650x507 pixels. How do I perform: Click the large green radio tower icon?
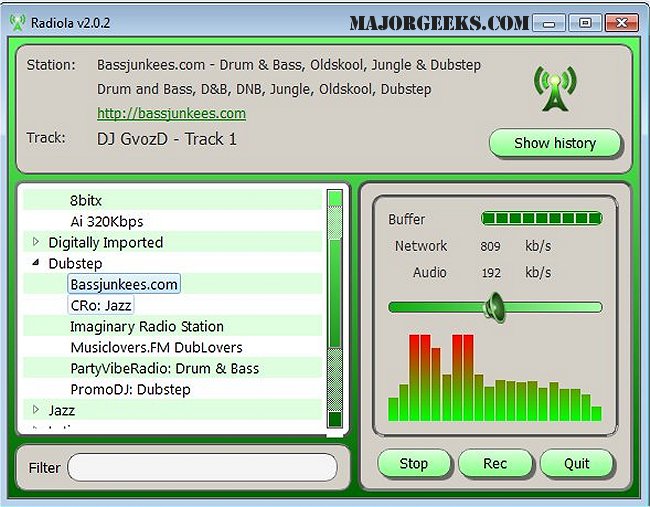coord(555,88)
